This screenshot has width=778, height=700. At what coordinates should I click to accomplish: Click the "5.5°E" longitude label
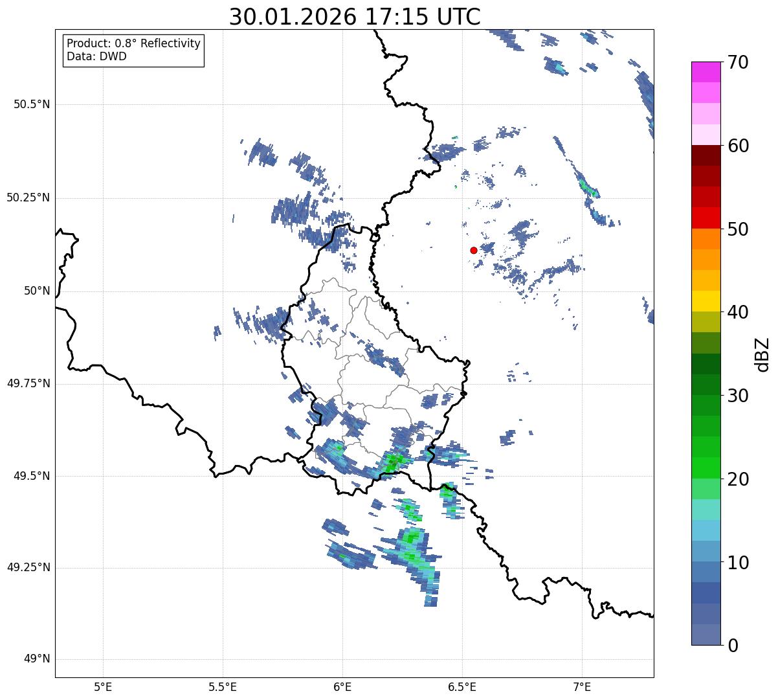tap(223, 686)
